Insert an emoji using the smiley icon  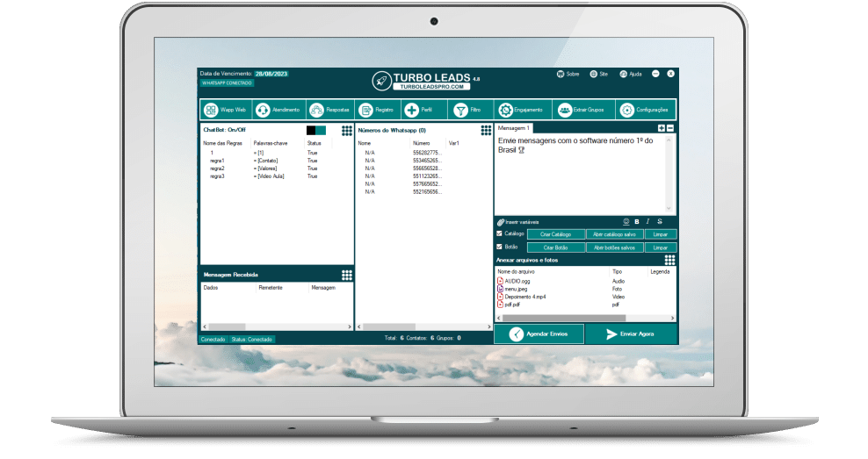click(626, 221)
